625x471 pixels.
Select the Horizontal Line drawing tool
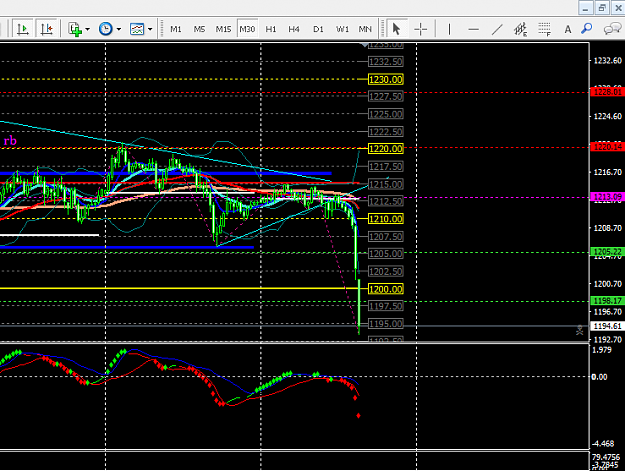tap(473, 29)
